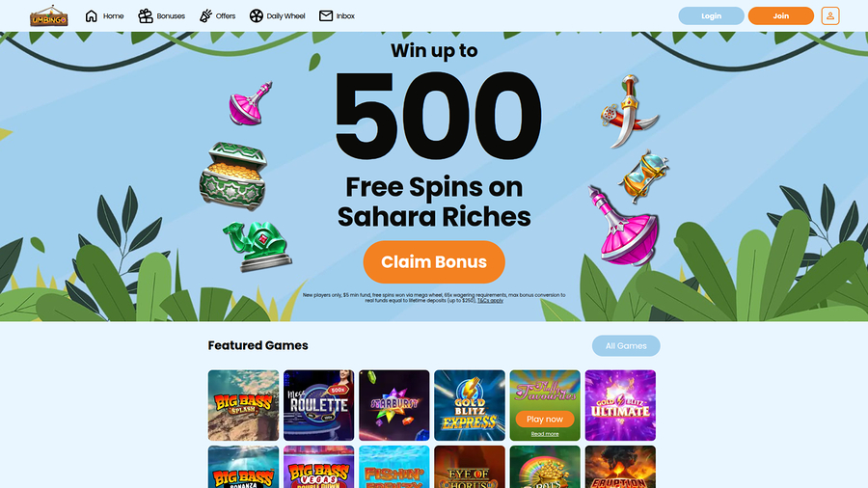Click the Umbingo logo
Screen dimensions: 868x488
point(49,16)
